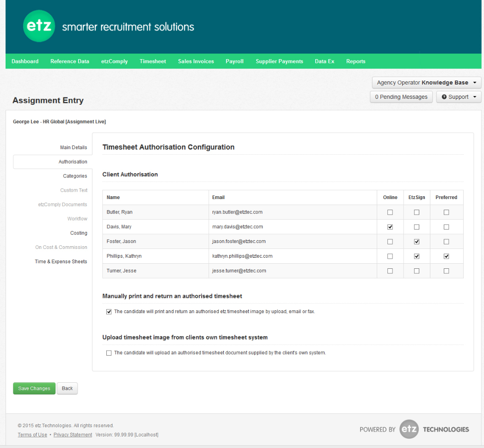
Task: View the 0 Pending Messages button
Action: (401, 97)
